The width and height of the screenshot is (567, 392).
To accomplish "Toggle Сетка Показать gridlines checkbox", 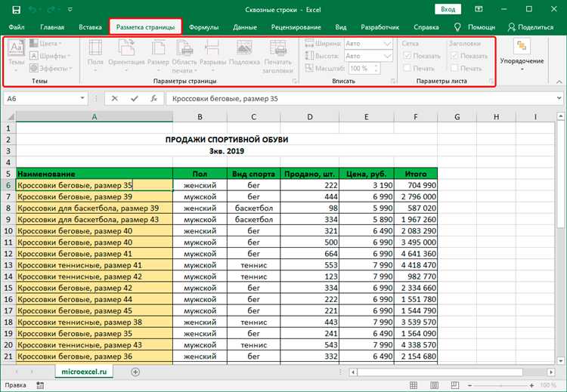I will pos(407,56).
